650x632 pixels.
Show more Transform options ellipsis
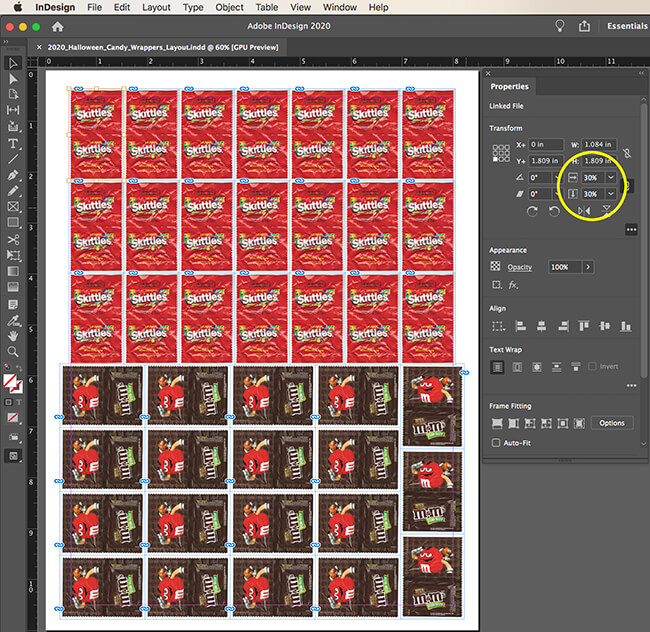[x=631, y=230]
